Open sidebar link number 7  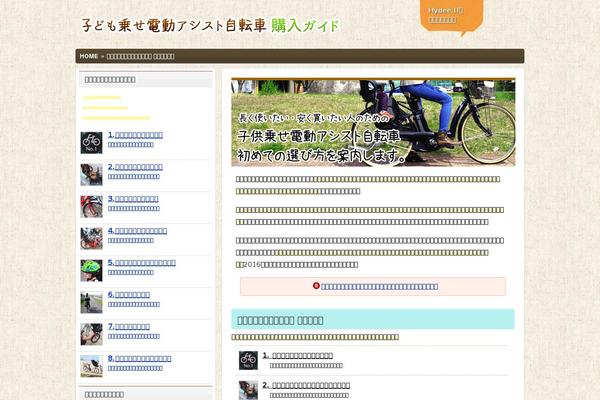(129, 327)
